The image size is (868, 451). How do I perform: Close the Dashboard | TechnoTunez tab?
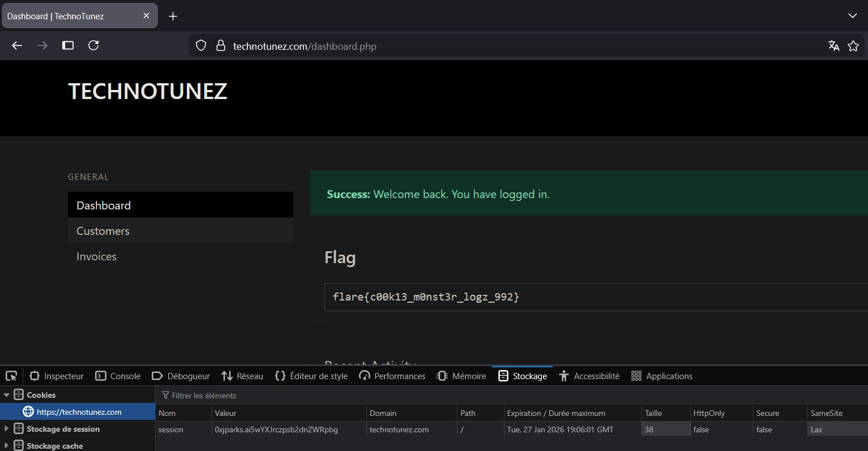[146, 16]
